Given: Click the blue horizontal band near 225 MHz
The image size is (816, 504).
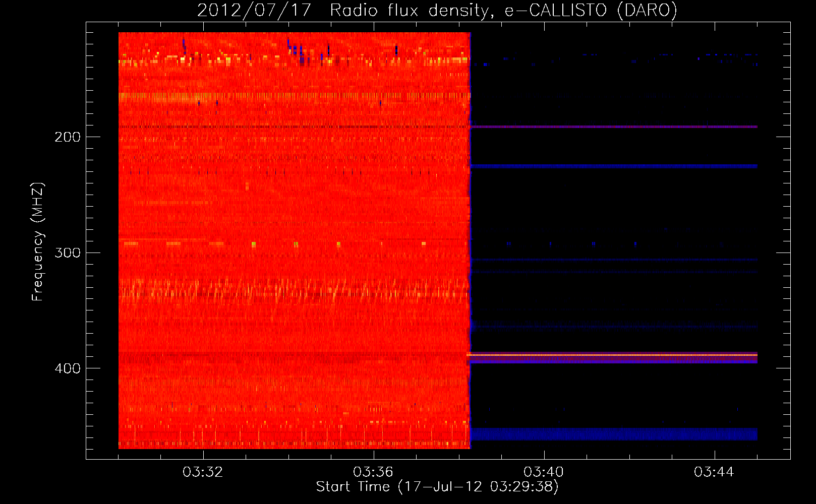Looking at the screenshot, I should click(614, 166).
